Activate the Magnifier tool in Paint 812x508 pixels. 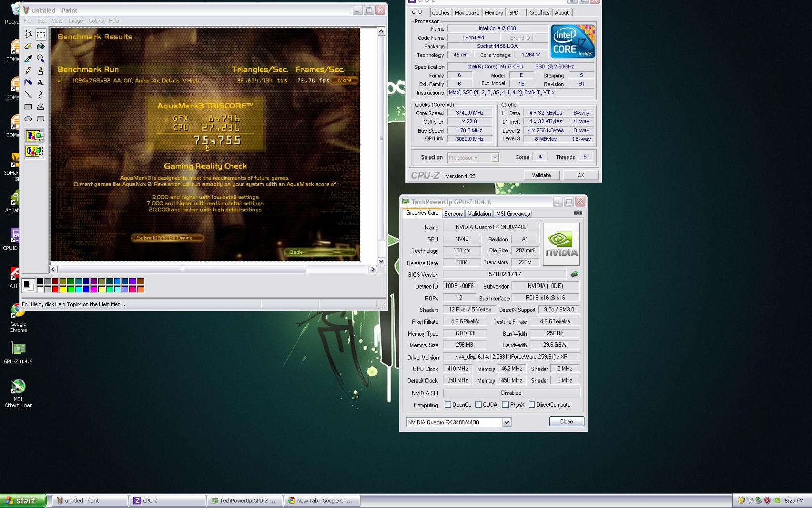(41, 59)
